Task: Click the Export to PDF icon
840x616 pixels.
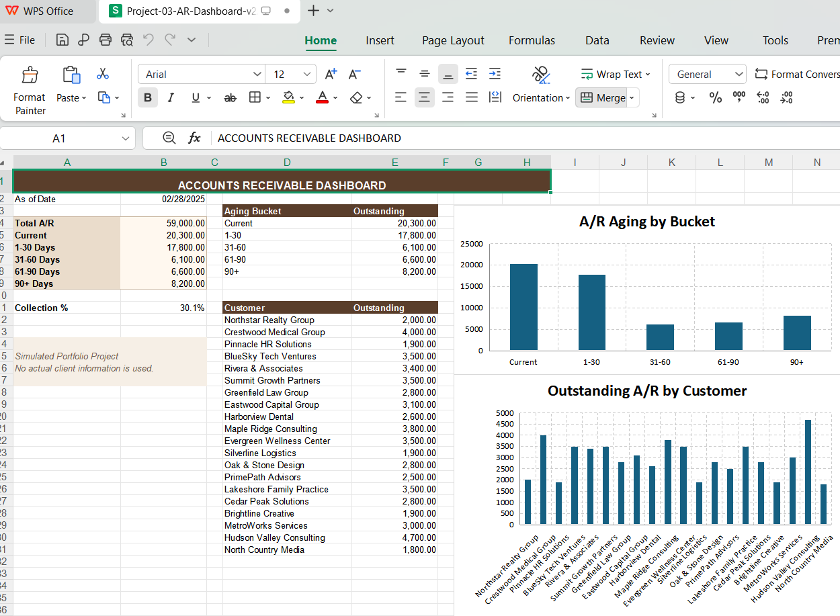Action: pyautogui.click(x=83, y=40)
